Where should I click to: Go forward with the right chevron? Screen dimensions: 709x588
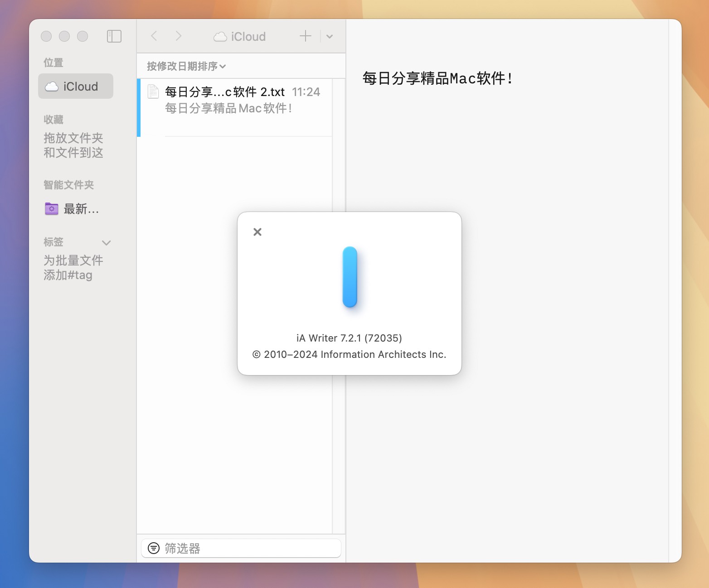179,36
